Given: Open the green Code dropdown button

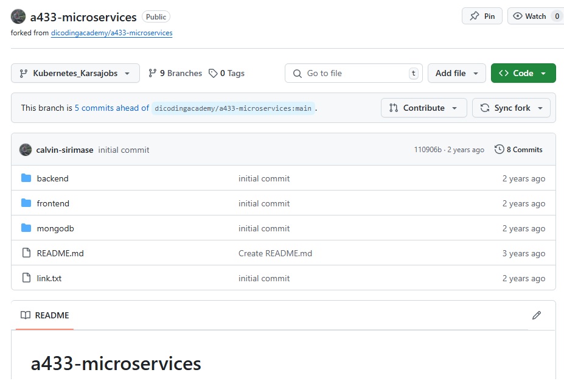Looking at the screenshot, I should click(x=523, y=74).
